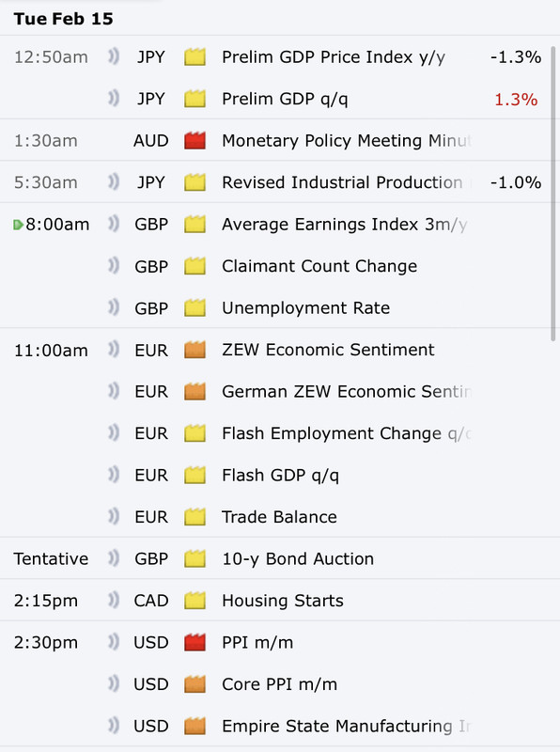560x752 pixels.
Task: Open the Average Earnings Index 3m/y event
Action: (x=344, y=225)
